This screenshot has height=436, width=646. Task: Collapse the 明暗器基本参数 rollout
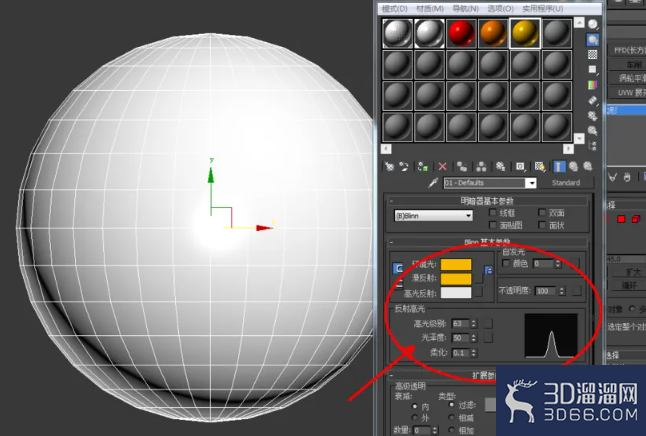click(487, 201)
